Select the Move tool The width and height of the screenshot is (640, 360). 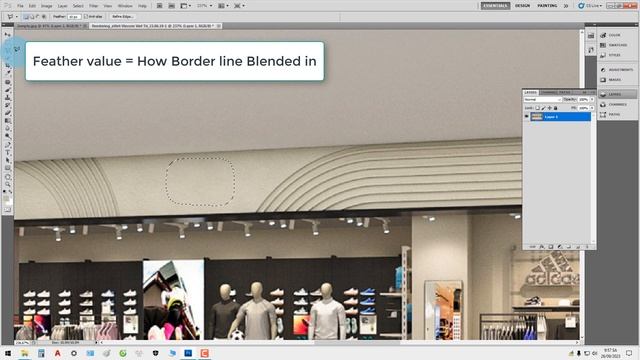(x=8, y=35)
